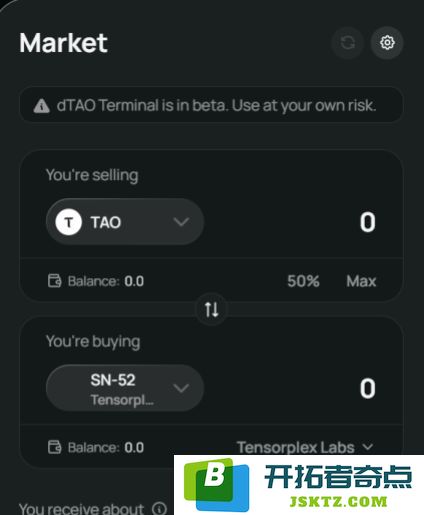Viewport: 424px width, 515px height.
Task: Click the beta warning triangle icon
Action: pos(41,106)
